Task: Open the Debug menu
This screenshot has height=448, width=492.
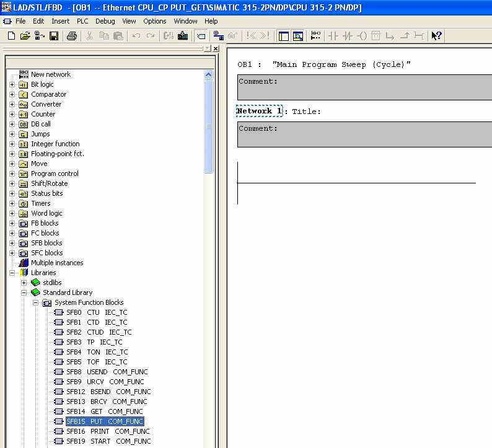Action: 105,21
